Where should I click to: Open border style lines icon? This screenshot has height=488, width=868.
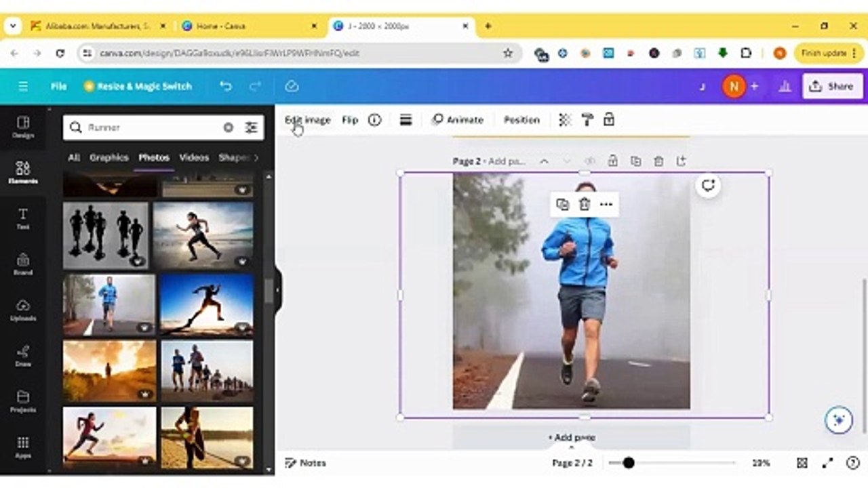pos(406,120)
